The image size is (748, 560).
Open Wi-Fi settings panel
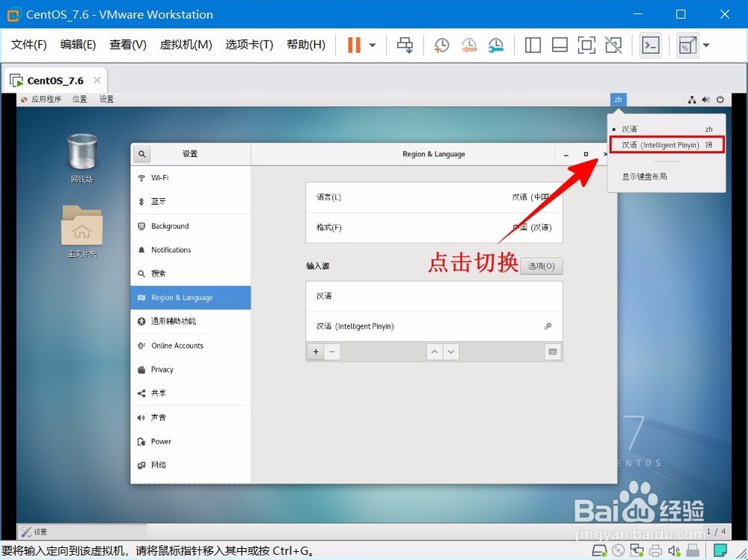[191, 178]
